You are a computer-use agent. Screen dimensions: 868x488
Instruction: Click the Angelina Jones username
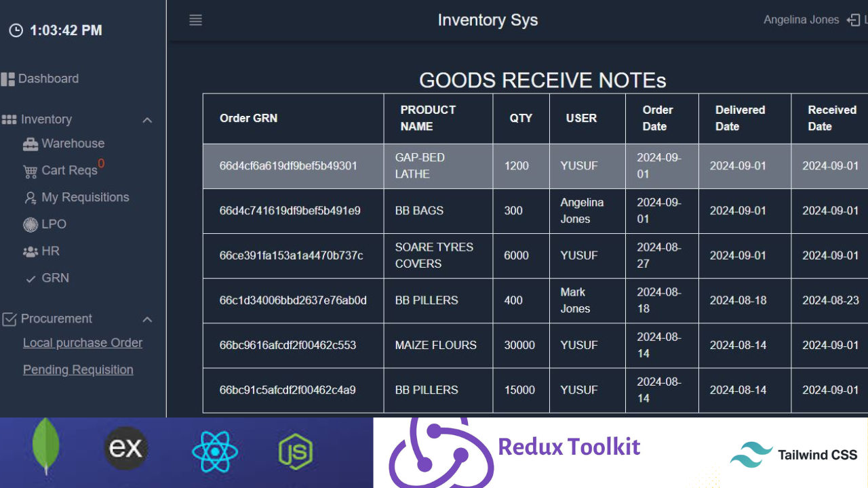801,20
